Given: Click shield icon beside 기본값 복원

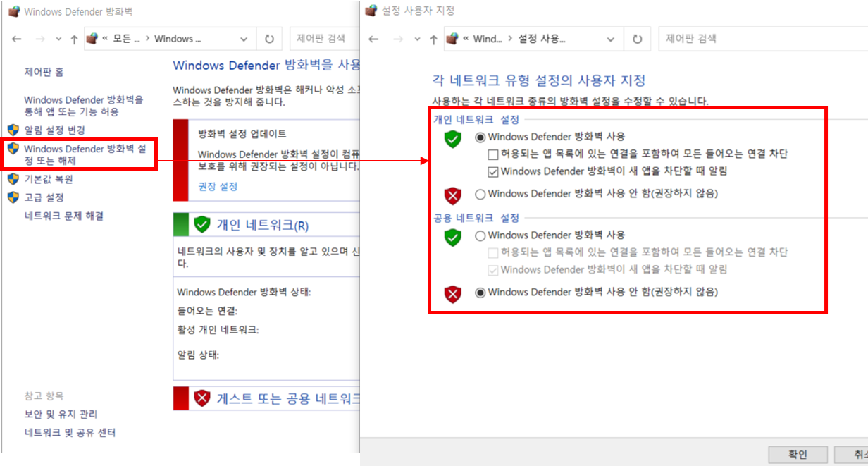Looking at the screenshot, I should 13,178.
